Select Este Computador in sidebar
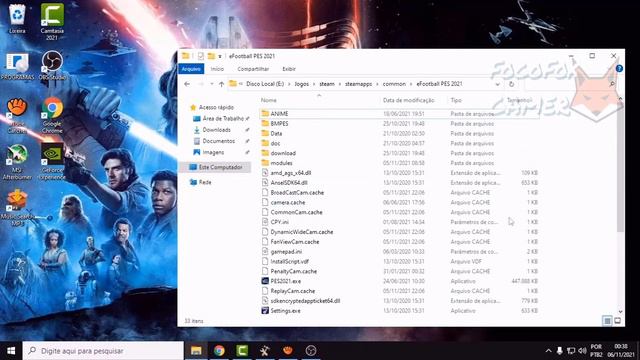 pyautogui.click(x=220, y=167)
